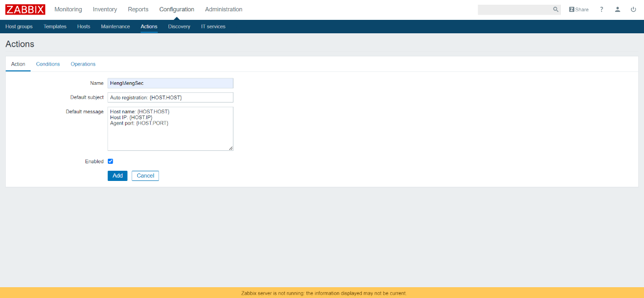Click the Default message text area
Image resolution: width=644 pixels, height=298 pixels.
(171, 129)
